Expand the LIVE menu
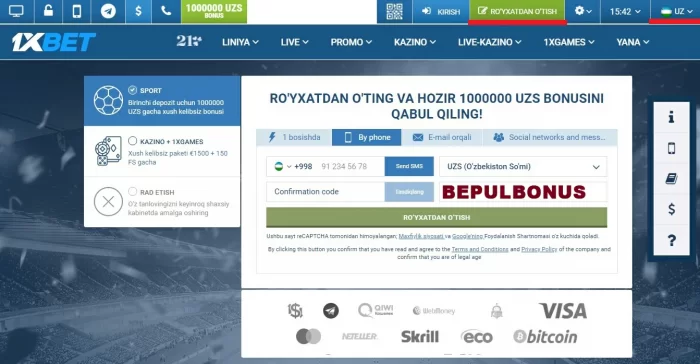 tap(295, 42)
